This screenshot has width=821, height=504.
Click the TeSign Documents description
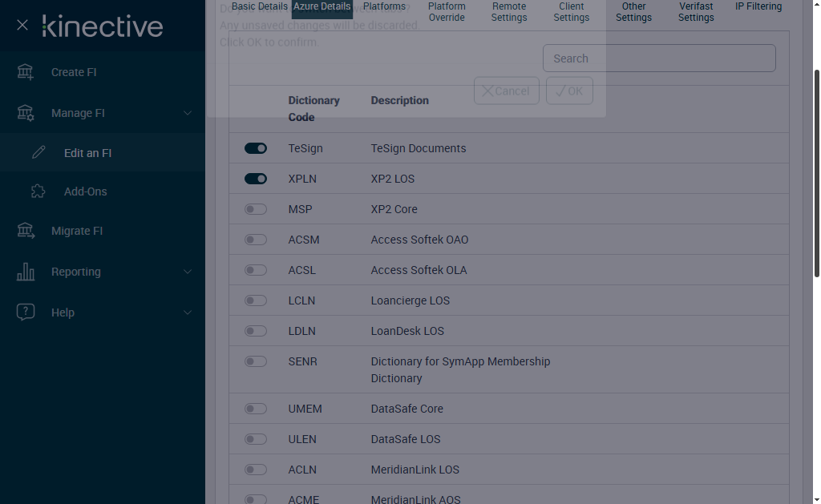click(x=419, y=148)
